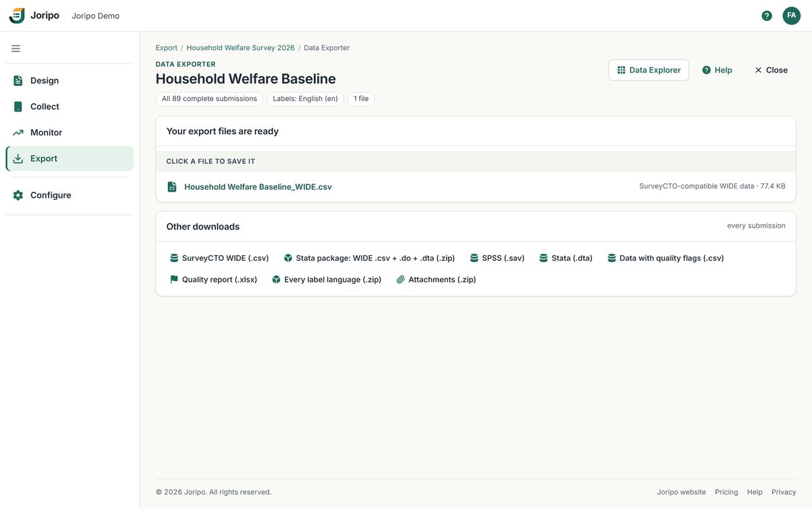Open the Pricing footer link
The image size is (812, 508).
[727, 492]
